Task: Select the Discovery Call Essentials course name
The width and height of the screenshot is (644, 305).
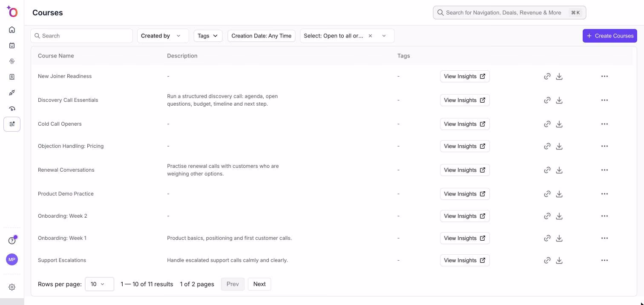Action: [x=68, y=100]
